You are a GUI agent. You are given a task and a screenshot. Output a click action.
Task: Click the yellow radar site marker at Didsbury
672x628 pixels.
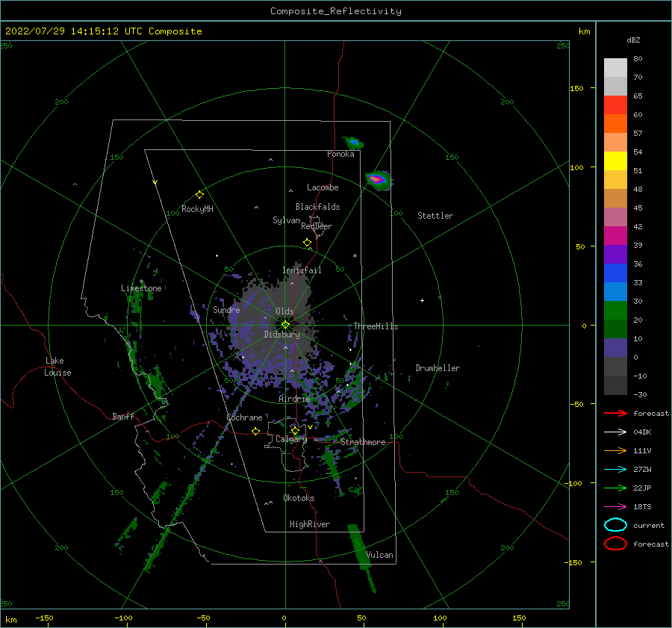click(285, 325)
